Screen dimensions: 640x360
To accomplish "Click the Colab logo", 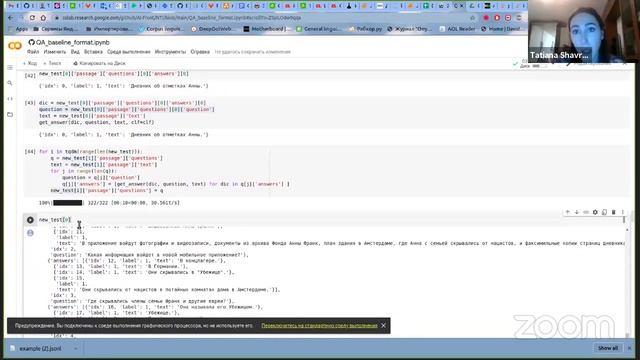I will 15,46.
